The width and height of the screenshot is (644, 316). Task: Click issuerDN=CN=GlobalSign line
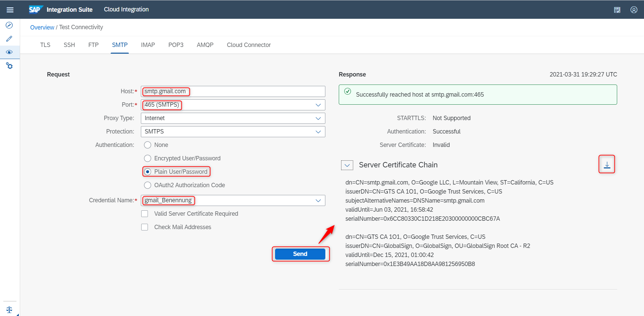click(438, 246)
